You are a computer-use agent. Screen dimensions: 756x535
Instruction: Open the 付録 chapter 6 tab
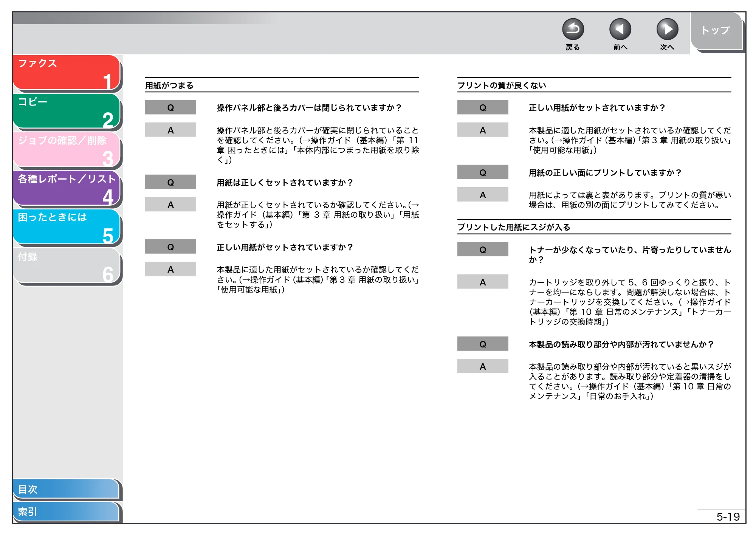click(x=66, y=265)
